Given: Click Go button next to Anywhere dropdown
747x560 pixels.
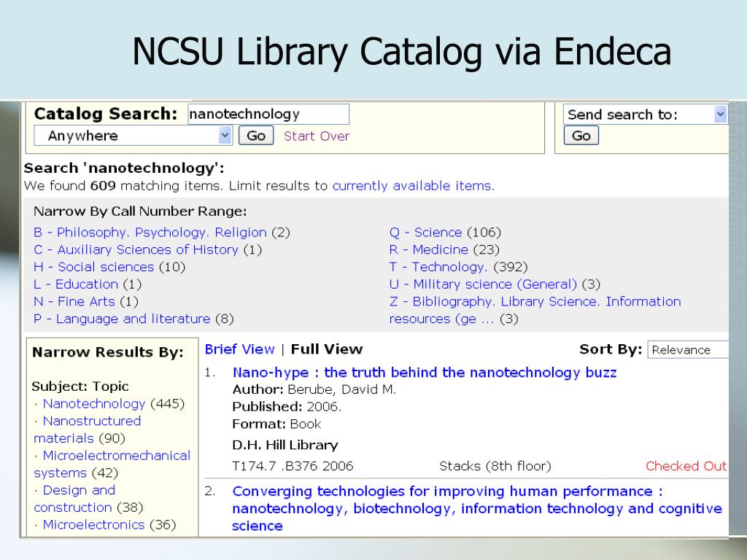Looking at the screenshot, I should point(256,136).
